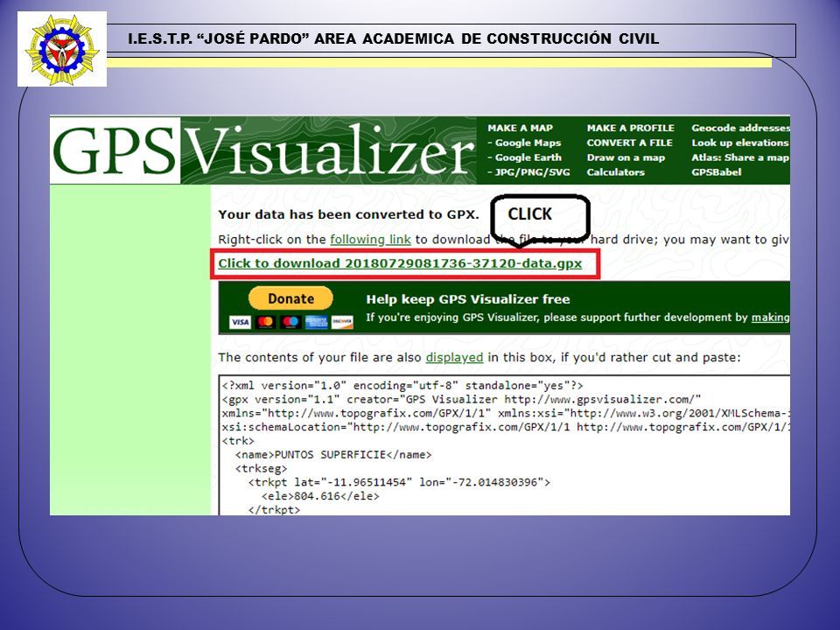Choose Google Maps output option

pyautogui.click(x=528, y=143)
